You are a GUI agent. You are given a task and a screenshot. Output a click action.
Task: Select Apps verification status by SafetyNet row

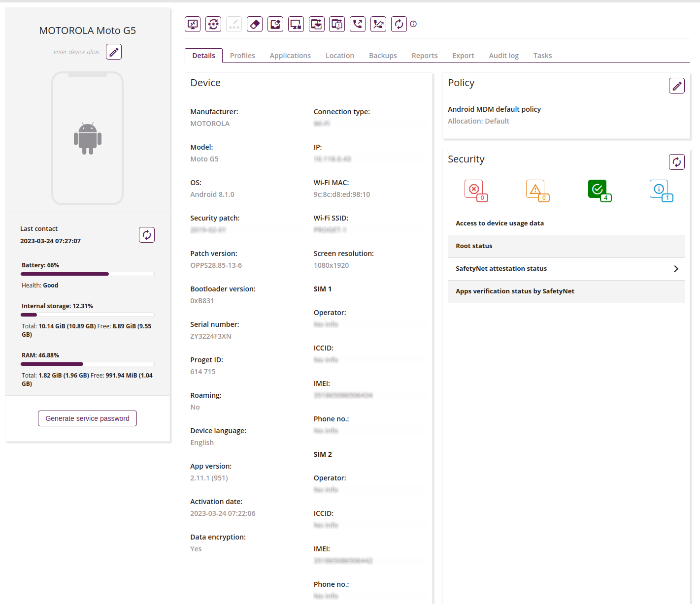tap(566, 291)
